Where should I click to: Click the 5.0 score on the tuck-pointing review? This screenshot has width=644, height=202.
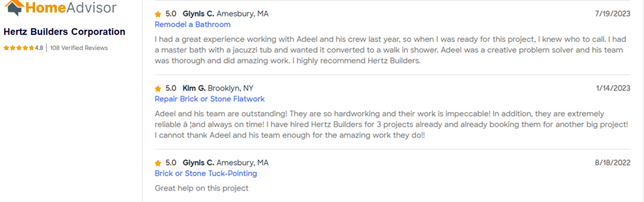[x=171, y=163]
